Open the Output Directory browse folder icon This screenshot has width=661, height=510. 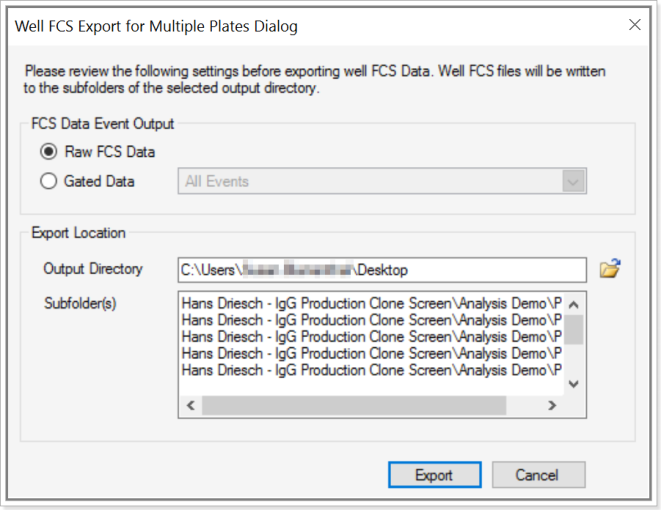[x=609, y=269]
